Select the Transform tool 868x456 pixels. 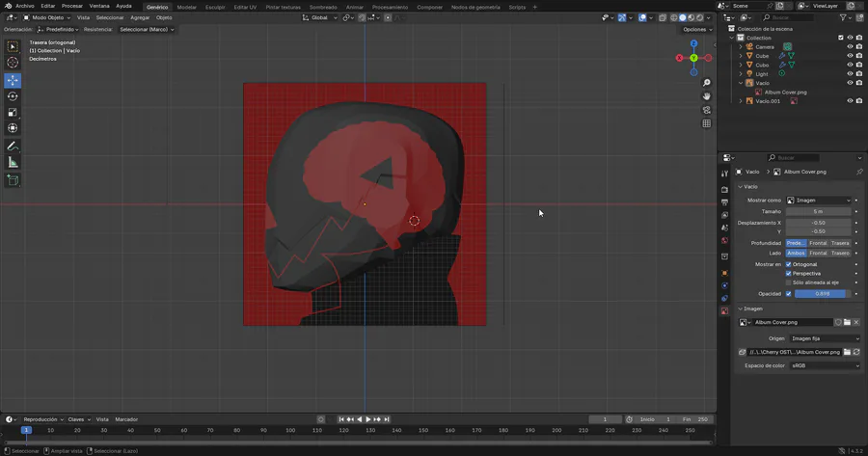pyautogui.click(x=13, y=128)
